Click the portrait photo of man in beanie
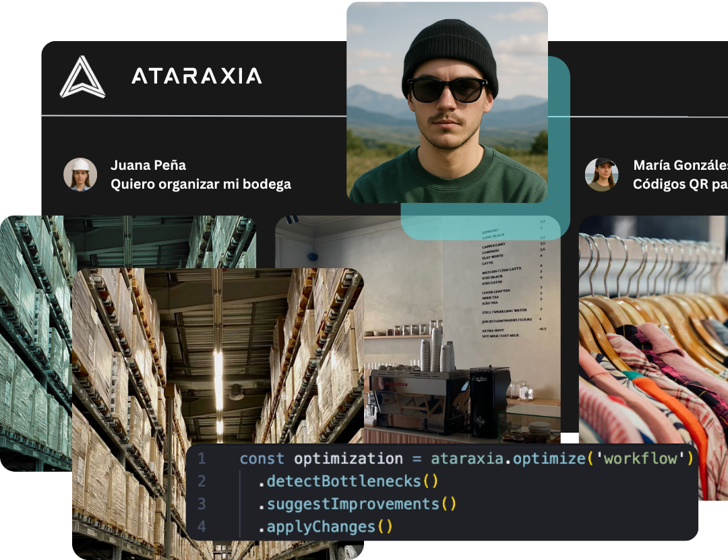The height and width of the screenshot is (560, 728). coord(447,101)
